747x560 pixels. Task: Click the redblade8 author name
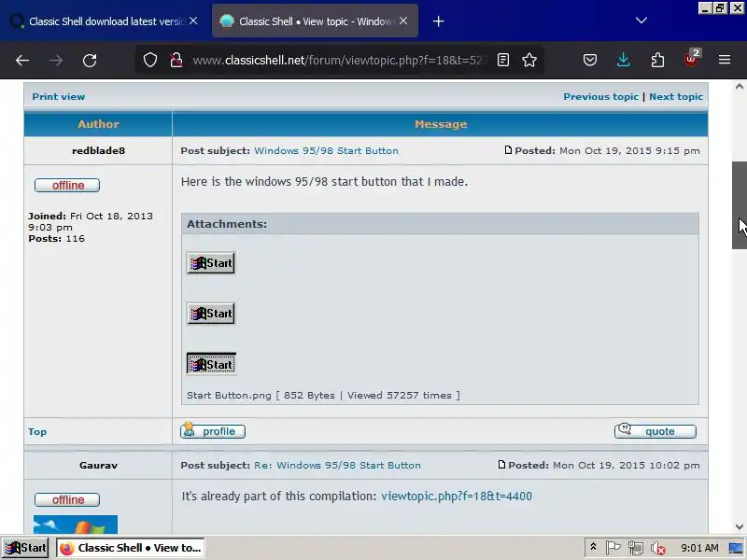(x=99, y=151)
